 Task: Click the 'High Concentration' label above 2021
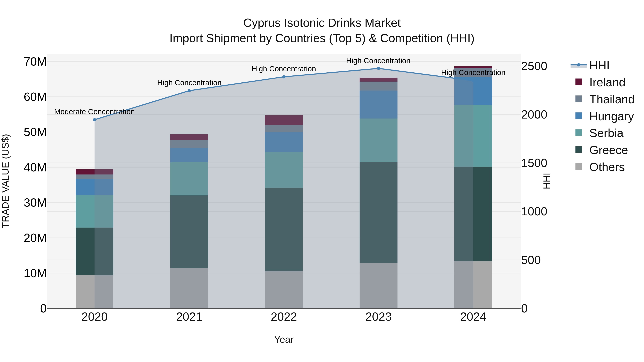pyautogui.click(x=189, y=83)
